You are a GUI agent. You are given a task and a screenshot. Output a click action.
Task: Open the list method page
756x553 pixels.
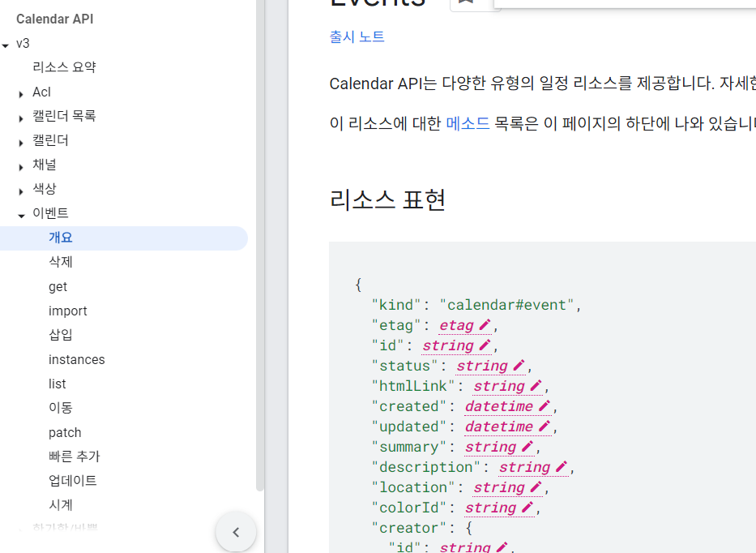(x=57, y=384)
